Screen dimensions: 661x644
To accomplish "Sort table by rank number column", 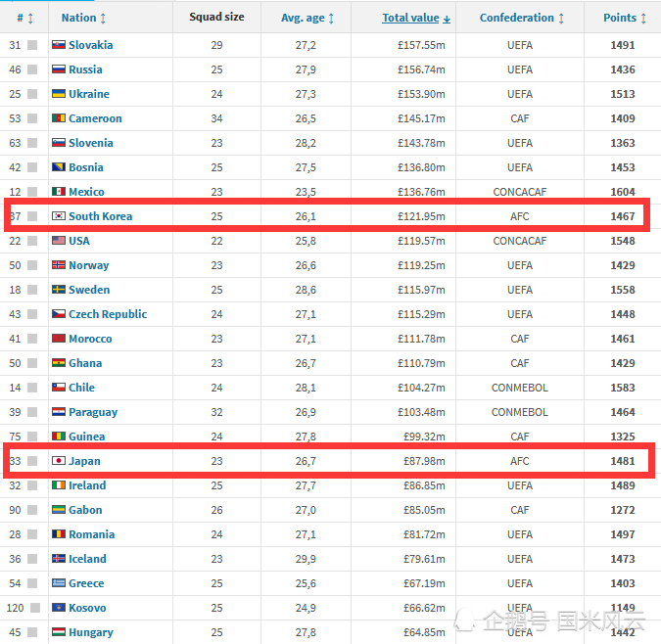I will tap(24, 18).
